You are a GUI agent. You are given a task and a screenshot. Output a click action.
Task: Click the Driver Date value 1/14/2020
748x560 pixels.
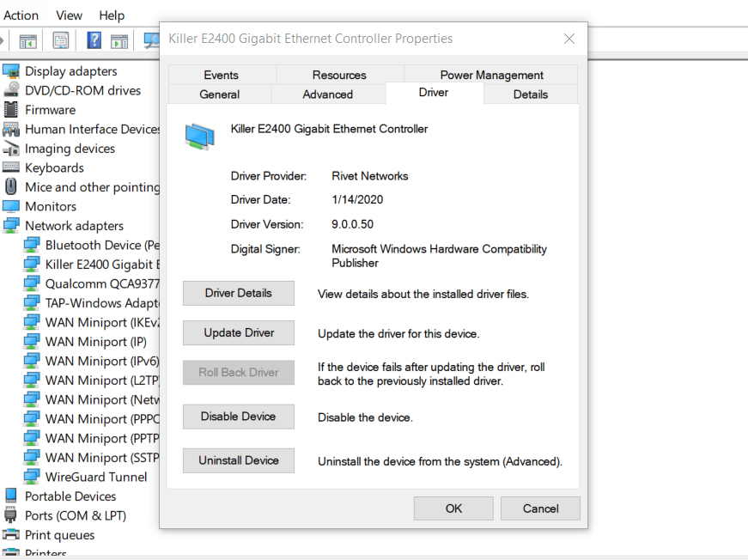(357, 199)
